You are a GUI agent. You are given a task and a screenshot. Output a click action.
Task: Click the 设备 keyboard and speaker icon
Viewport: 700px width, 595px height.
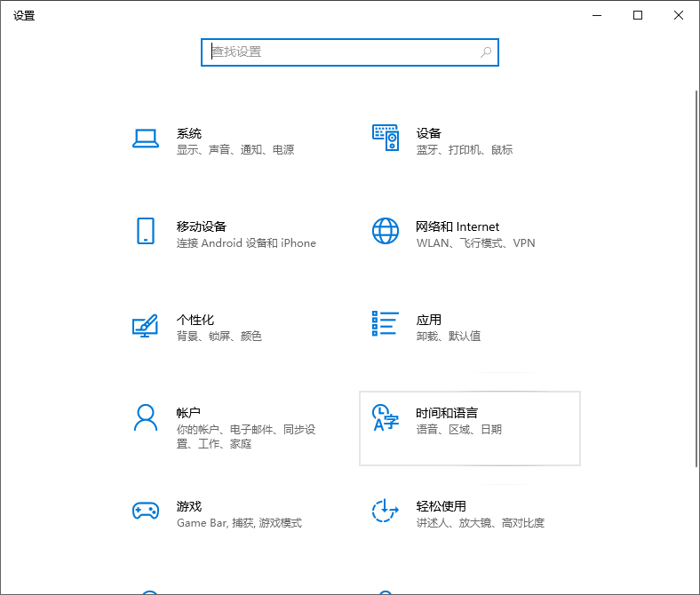click(386, 138)
